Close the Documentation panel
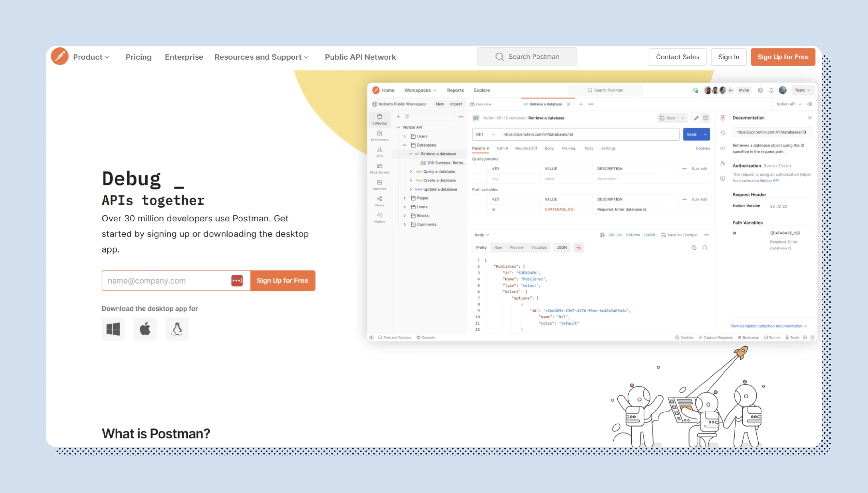868x493 pixels. click(x=810, y=118)
